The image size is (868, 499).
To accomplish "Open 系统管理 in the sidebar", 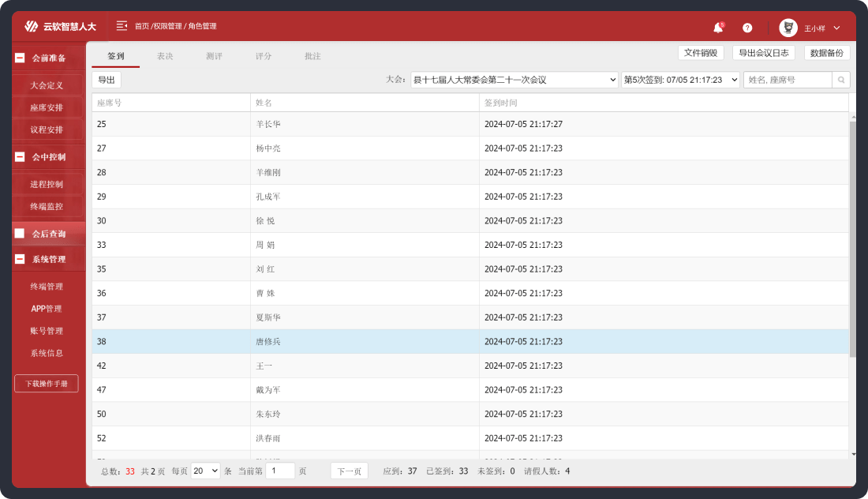I will tap(47, 258).
